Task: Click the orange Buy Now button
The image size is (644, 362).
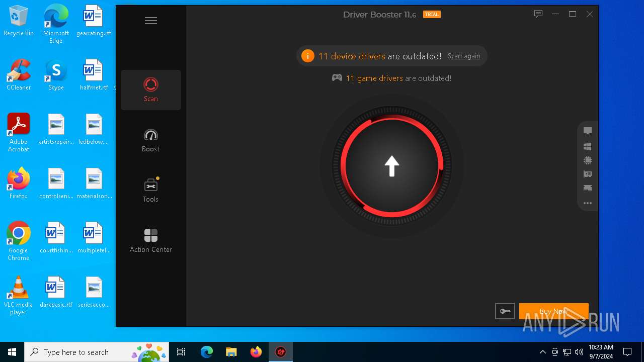Action: tap(554, 311)
